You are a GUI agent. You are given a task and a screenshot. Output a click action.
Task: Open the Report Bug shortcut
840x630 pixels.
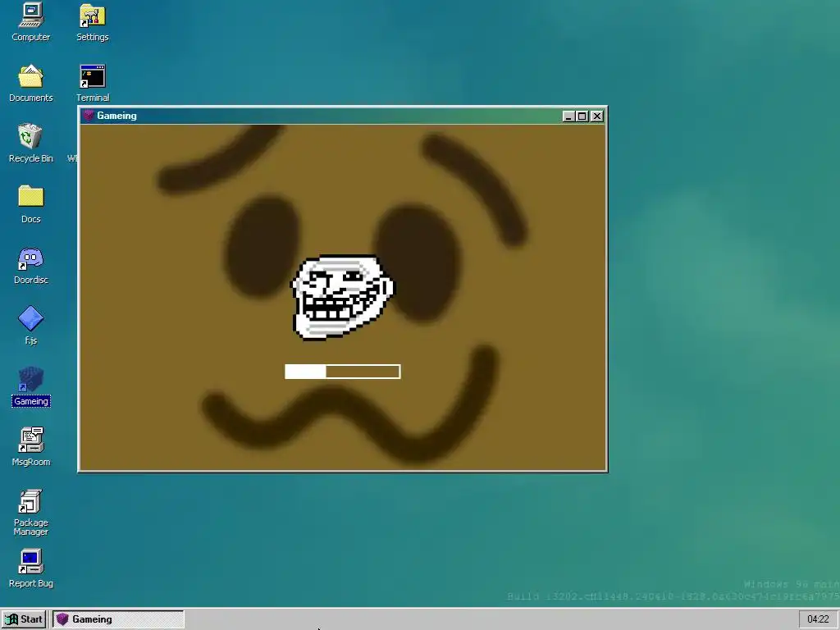pos(30,568)
